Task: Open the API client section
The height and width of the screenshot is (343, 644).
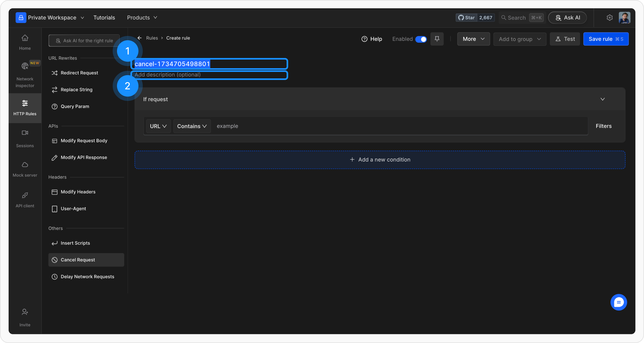Action: [25, 200]
